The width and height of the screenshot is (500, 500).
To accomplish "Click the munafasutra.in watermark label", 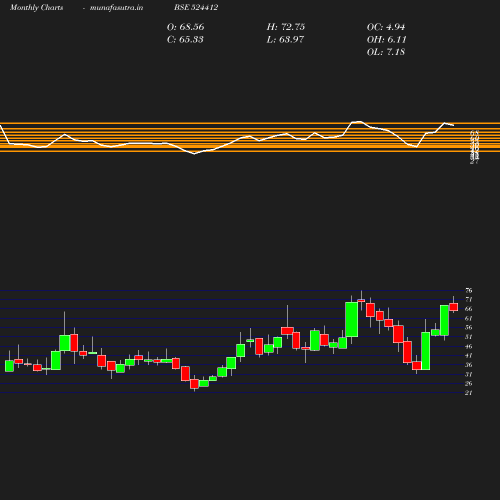I will (x=116, y=8).
